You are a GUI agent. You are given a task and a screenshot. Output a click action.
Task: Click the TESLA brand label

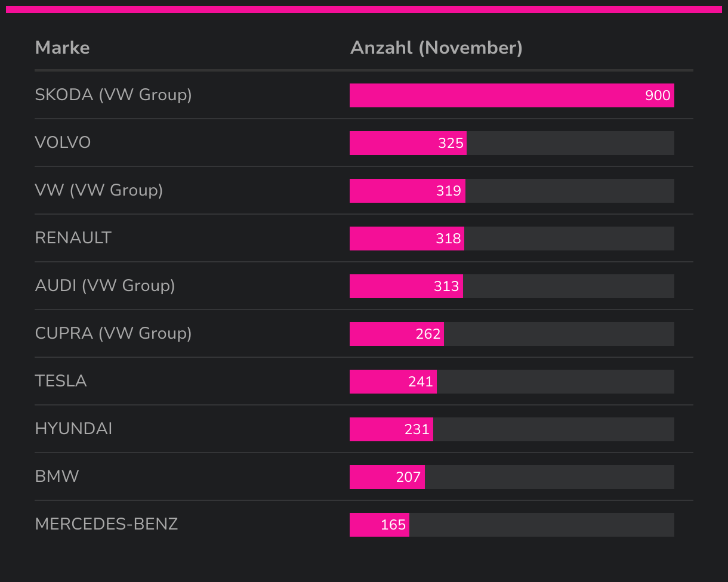pos(61,381)
